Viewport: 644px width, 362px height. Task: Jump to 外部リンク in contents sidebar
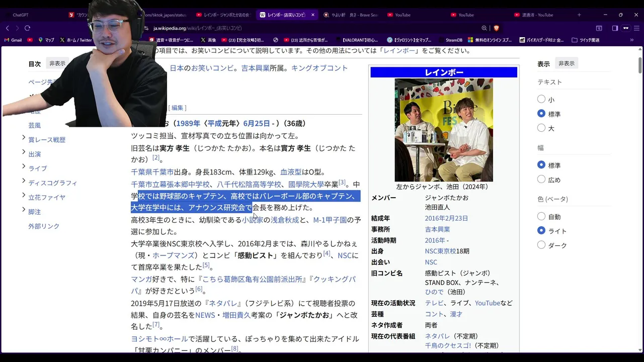(44, 226)
